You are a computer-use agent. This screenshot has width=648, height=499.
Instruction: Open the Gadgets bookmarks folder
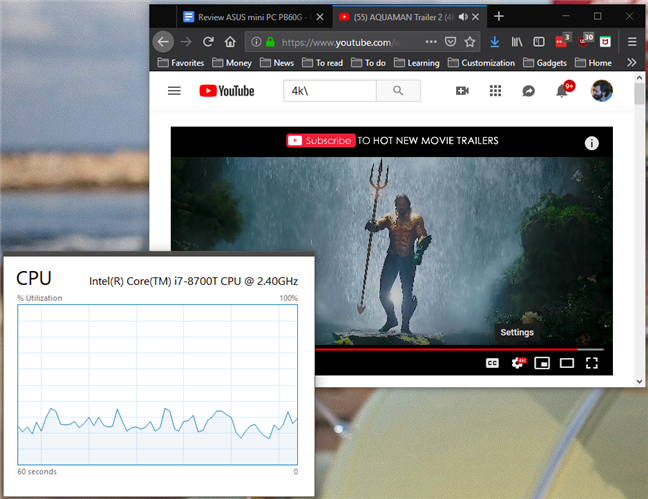pyautogui.click(x=545, y=62)
